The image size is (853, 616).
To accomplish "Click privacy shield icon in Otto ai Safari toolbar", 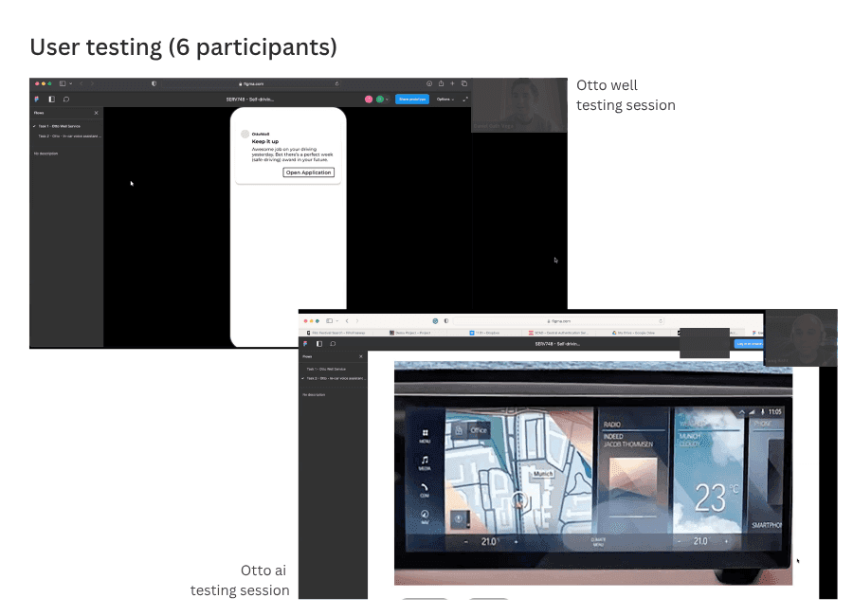I will coord(446,320).
